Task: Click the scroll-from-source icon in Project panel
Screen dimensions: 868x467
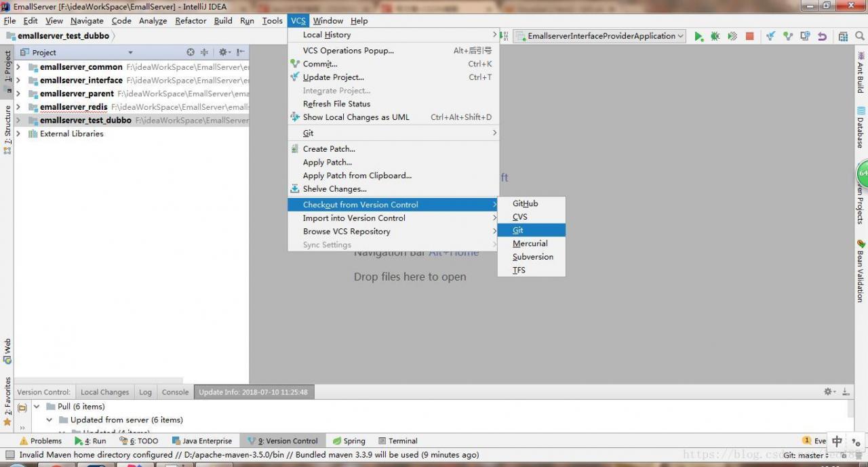Action: [x=191, y=52]
